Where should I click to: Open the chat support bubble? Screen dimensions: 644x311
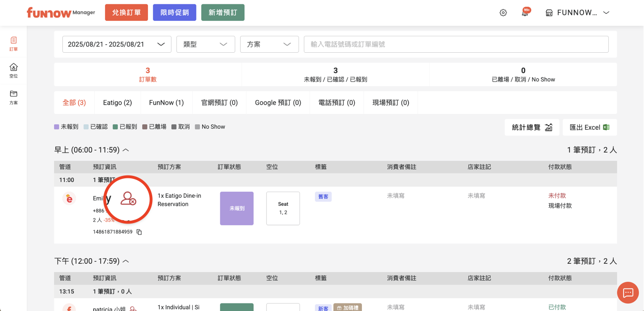pyautogui.click(x=628, y=292)
